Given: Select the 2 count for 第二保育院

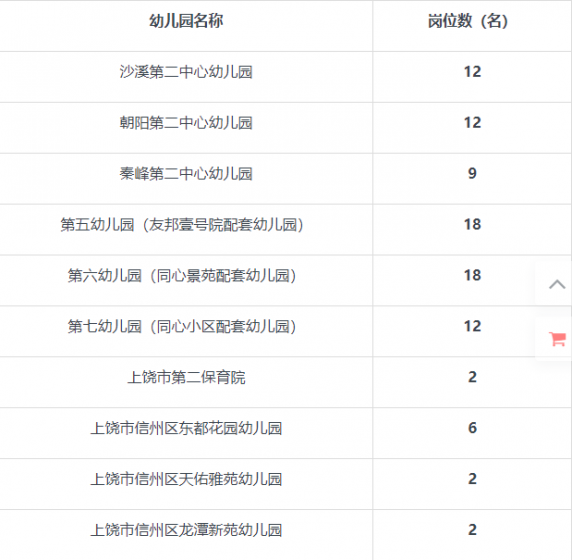Looking at the screenshot, I should pos(472,377).
